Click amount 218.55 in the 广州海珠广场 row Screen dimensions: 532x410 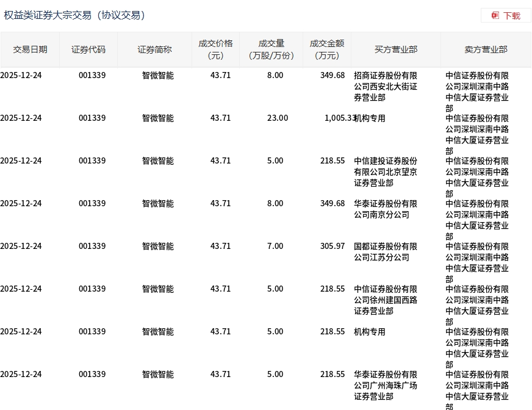[332, 375]
